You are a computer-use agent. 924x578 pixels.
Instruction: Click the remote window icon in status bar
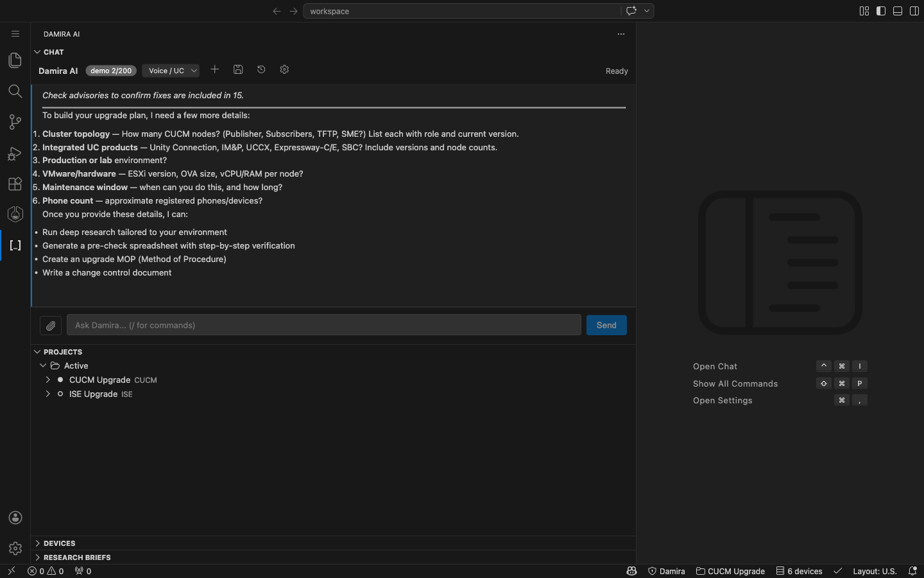click(x=11, y=571)
